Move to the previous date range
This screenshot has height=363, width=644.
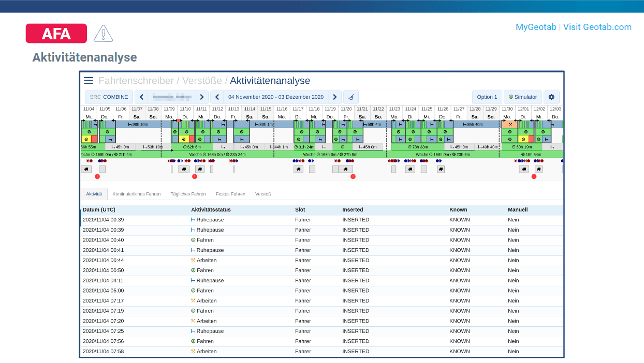tap(217, 97)
